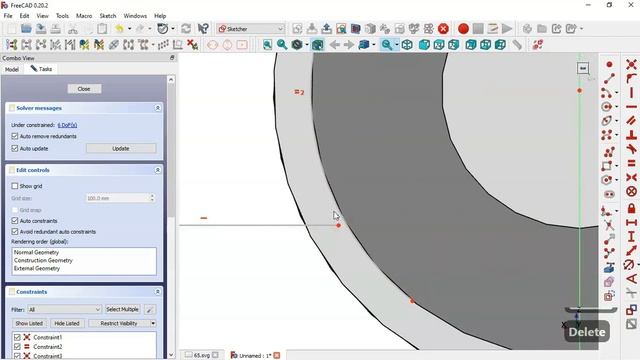Apply the Lock constraint
Image resolution: width=640 pixels, height=360 pixels.
631,208
